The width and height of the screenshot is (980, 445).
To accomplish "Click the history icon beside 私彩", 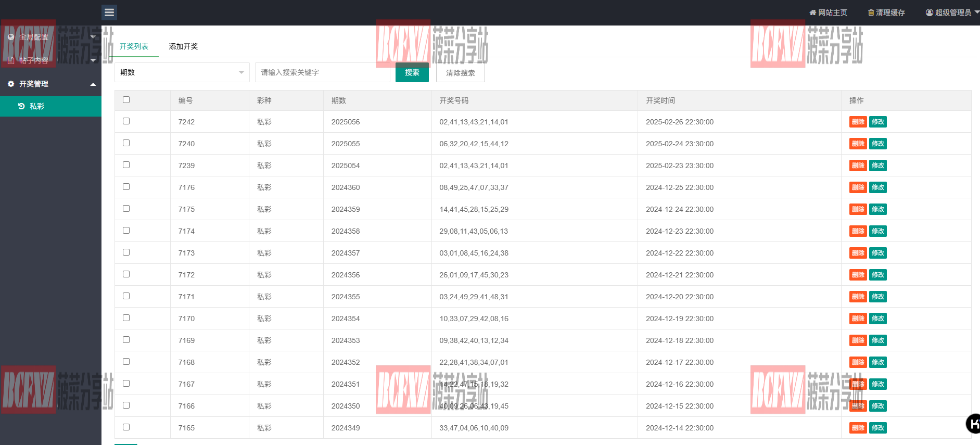I will point(21,106).
